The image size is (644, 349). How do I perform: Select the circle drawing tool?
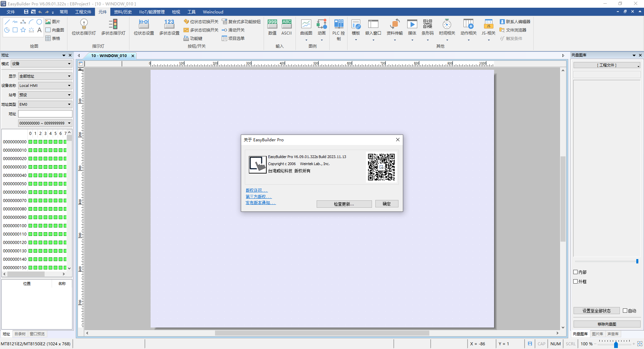[39, 22]
